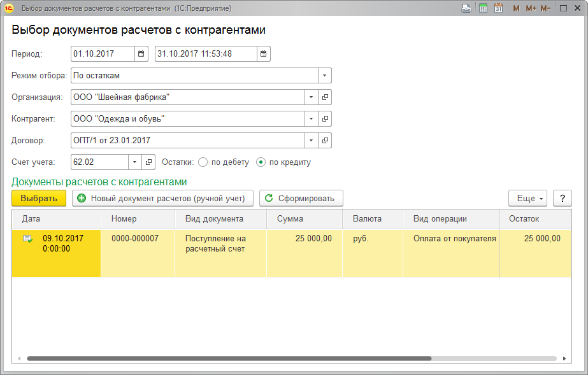Select the 'по дебету' radio option
This screenshot has width=588, height=375.
pos(203,162)
